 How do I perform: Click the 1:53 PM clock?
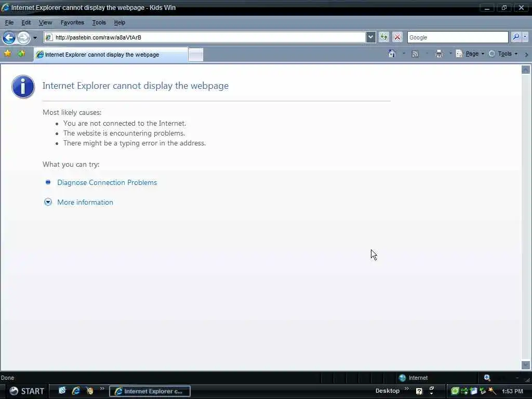[512, 391]
